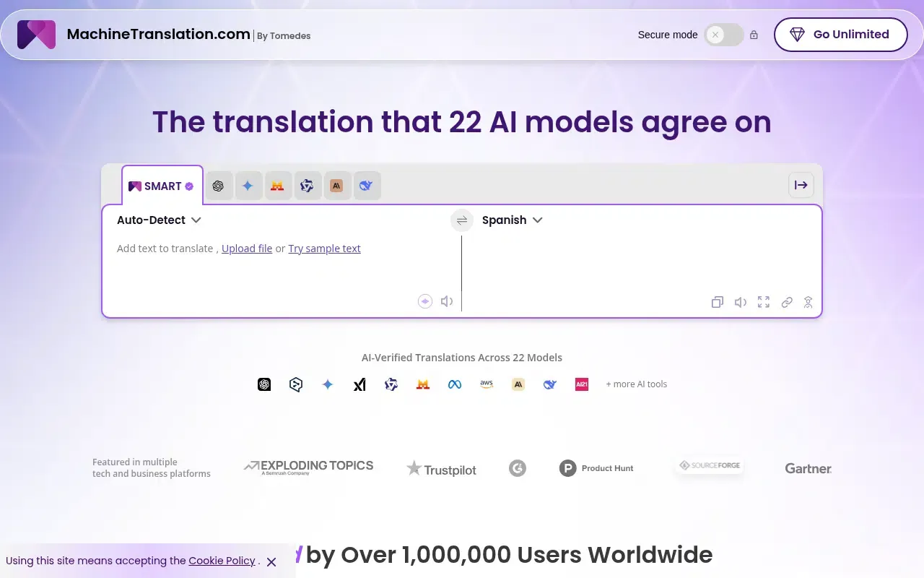The width and height of the screenshot is (924, 578).
Task: Click the translation 22 AI models headline
Action: [x=462, y=121]
